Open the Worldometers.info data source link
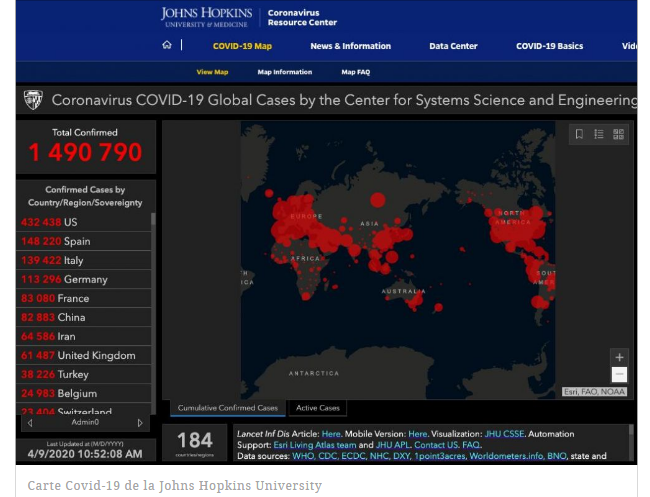The width and height of the screenshot is (650, 497). 506,456
